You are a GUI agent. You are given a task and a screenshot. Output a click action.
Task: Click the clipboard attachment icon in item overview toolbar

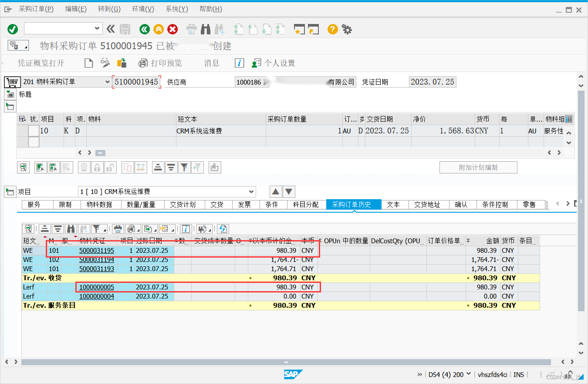(214, 167)
